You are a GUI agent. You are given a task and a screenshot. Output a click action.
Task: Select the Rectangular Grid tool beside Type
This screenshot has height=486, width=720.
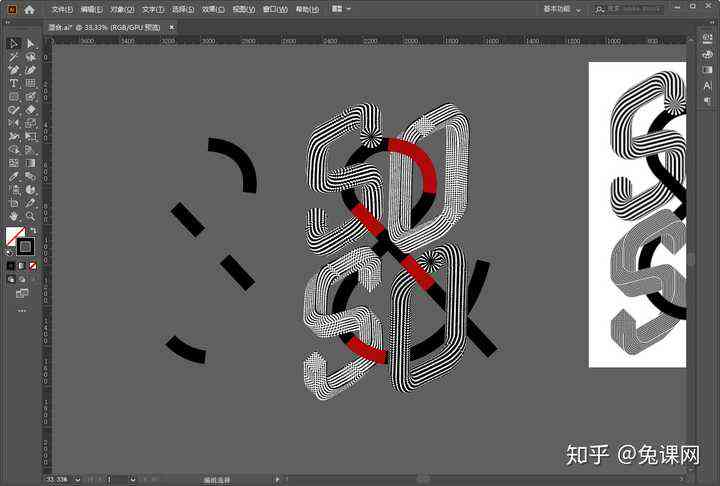click(30, 83)
